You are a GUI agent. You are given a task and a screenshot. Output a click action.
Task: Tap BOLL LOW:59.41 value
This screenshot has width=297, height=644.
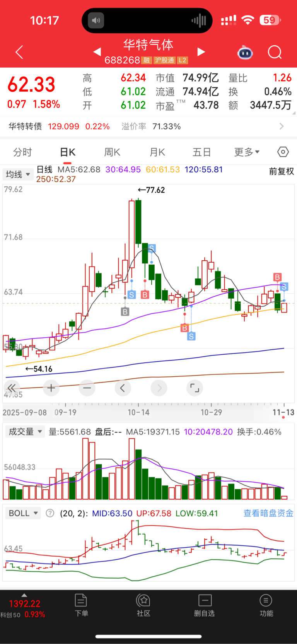point(197,513)
